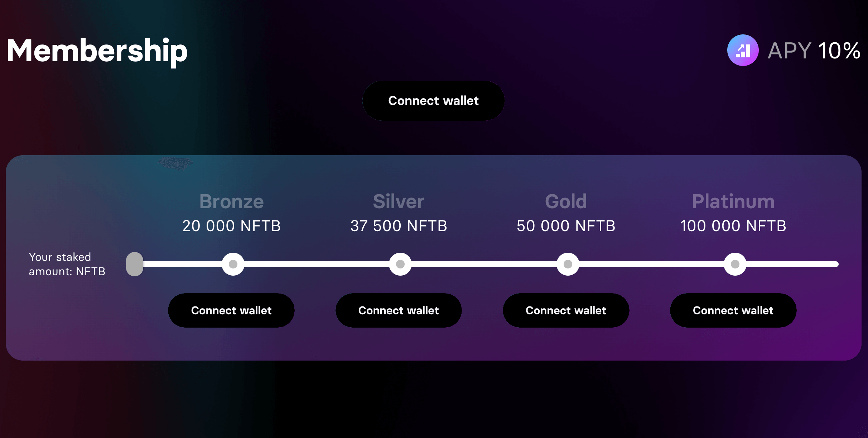Click the APY chart icon

(743, 50)
